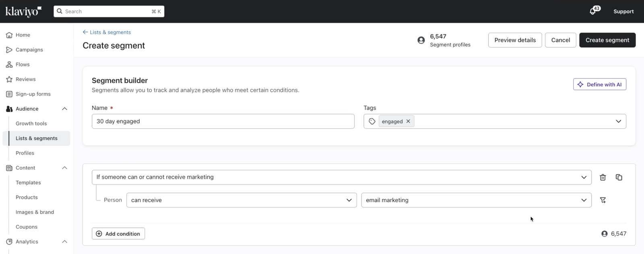The height and width of the screenshot is (254, 644).
Task: Go to Campaigns in sidebar
Action: [29, 50]
